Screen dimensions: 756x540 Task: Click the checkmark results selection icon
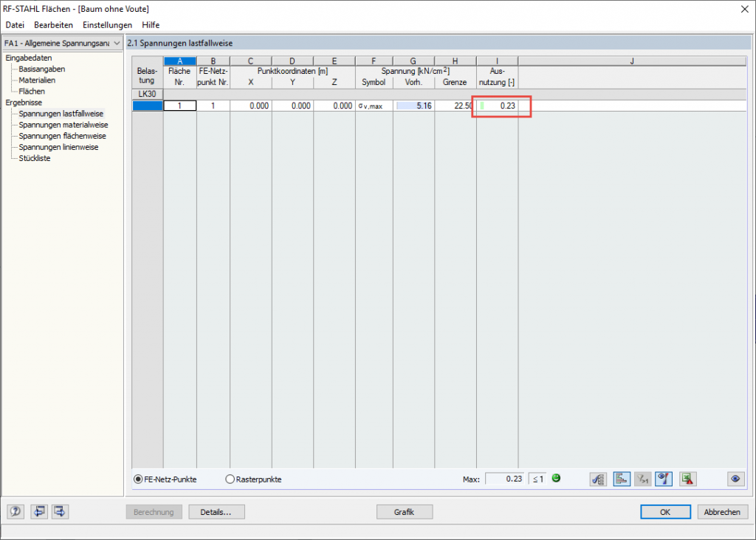[x=598, y=479]
